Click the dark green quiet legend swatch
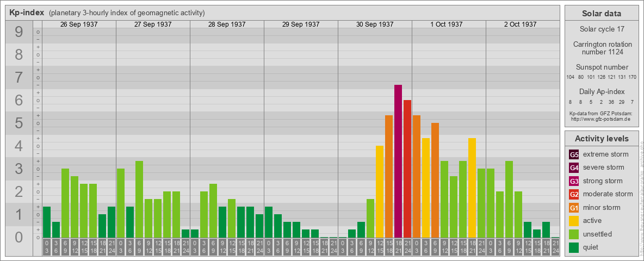 pyautogui.click(x=574, y=247)
